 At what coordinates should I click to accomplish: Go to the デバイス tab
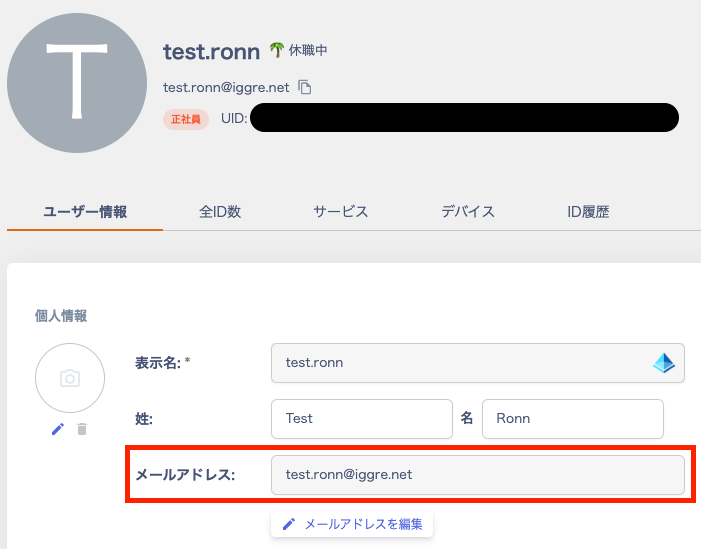468,212
